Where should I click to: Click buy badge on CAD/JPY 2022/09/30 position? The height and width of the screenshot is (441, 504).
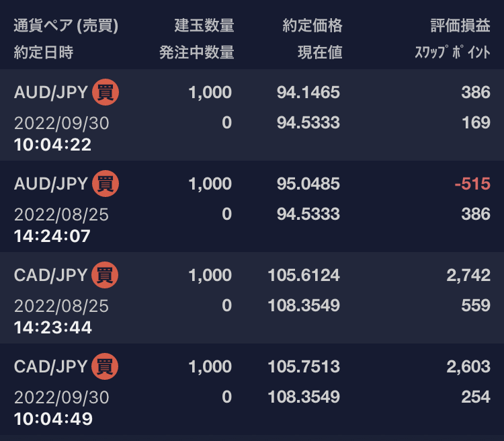coord(105,366)
